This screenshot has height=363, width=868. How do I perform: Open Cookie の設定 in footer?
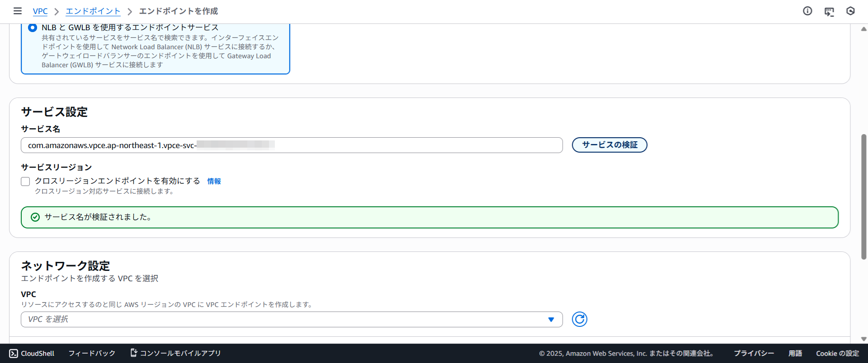837,354
